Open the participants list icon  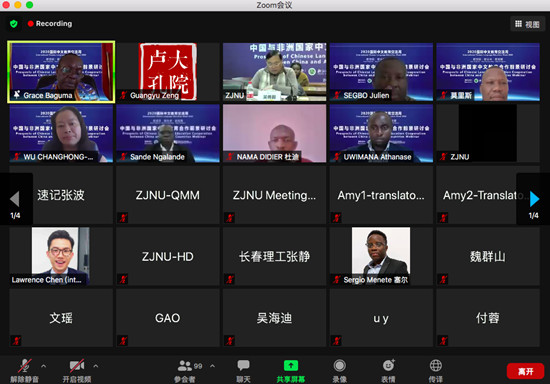185,366
